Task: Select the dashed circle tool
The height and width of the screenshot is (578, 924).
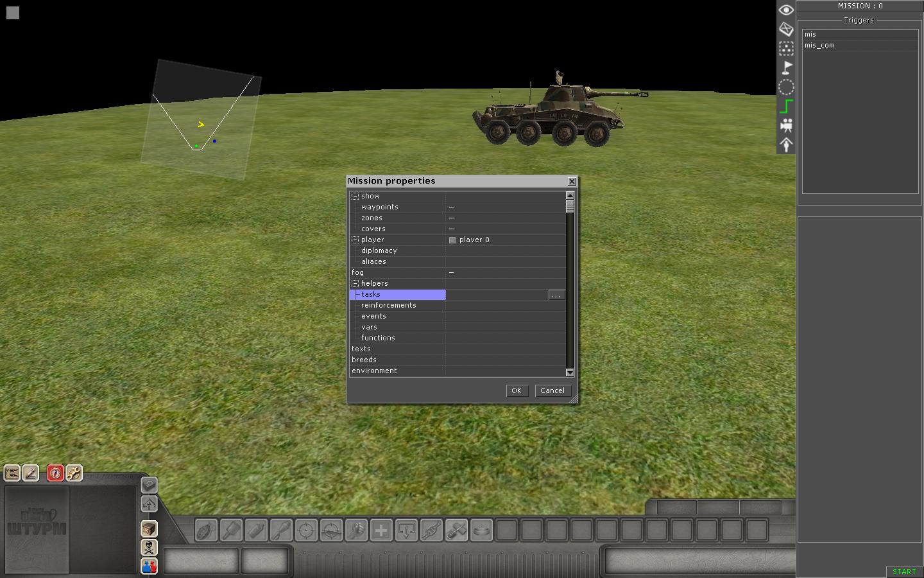Action: [786, 87]
